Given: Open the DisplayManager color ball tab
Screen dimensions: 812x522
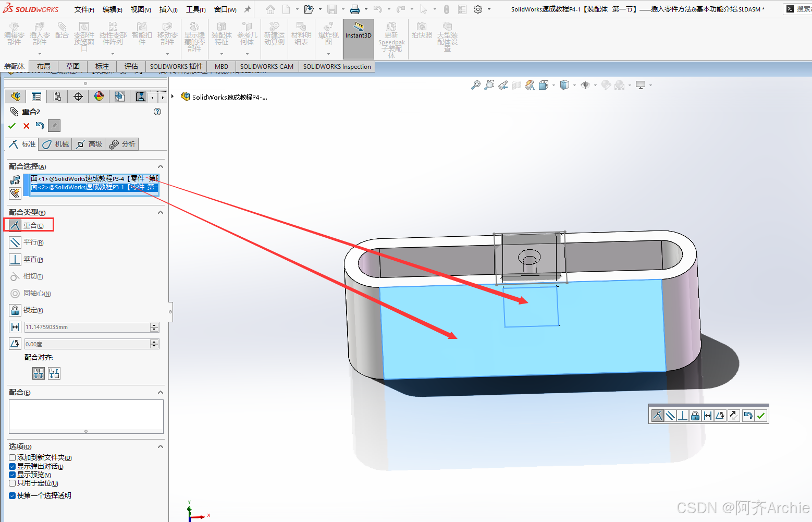Looking at the screenshot, I should (99, 96).
